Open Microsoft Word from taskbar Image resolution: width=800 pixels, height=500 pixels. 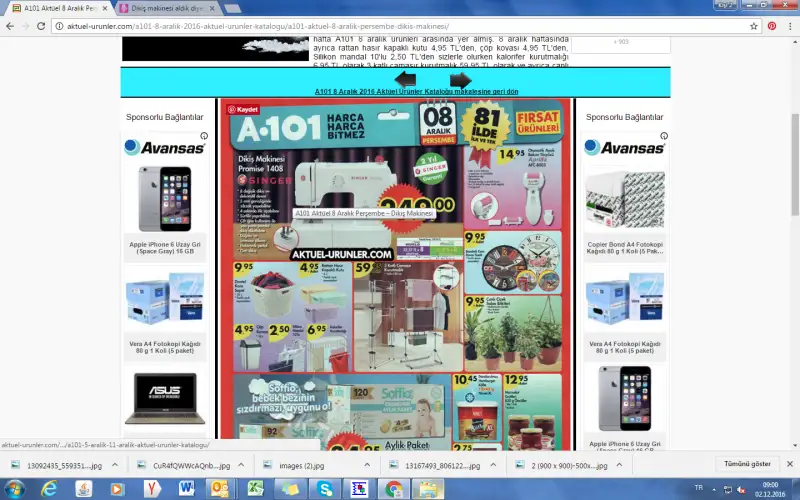(187, 489)
